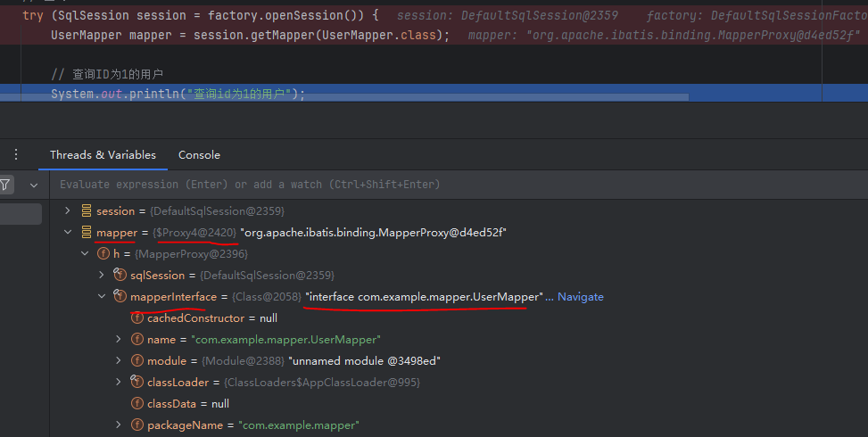Click the field icon next to mapperInterface
Screen dimensions: 868x437
click(x=120, y=296)
